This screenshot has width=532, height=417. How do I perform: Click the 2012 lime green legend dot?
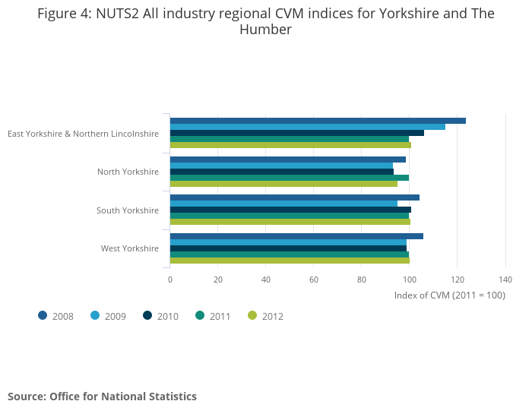tap(252, 315)
